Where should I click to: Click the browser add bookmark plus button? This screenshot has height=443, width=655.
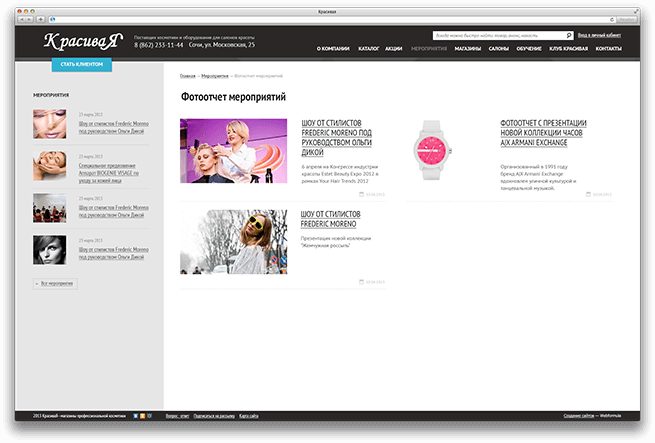click(41, 19)
